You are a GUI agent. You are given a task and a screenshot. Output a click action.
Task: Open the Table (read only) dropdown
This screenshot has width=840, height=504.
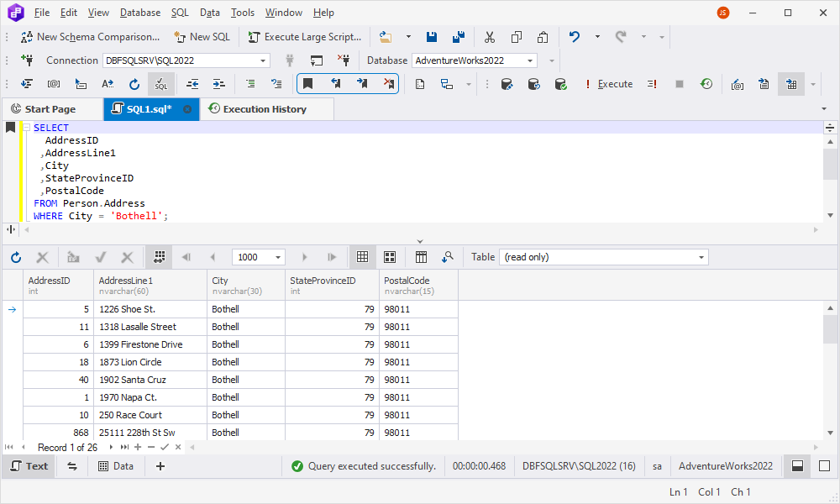click(701, 258)
